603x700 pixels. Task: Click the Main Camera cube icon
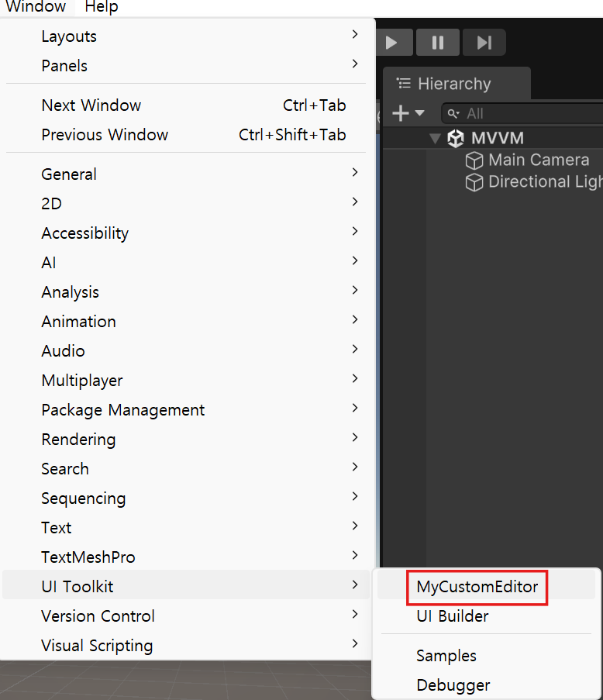[x=474, y=160]
